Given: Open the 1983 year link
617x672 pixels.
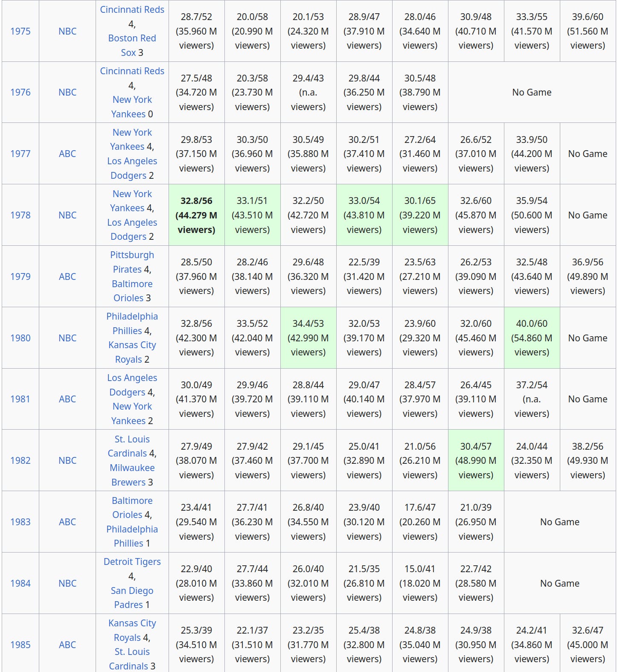Looking at the screenshot, I should [20, 522].
